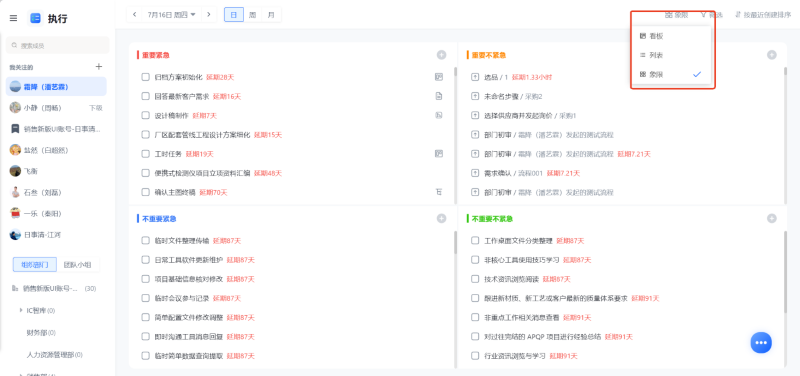Go to the previous day arrow
The image size is (800, 376).
[134, 15]
